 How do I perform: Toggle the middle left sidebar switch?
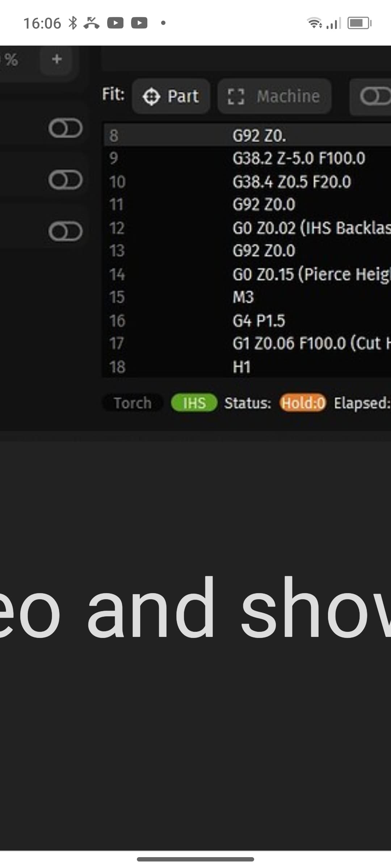pos(66,180)
